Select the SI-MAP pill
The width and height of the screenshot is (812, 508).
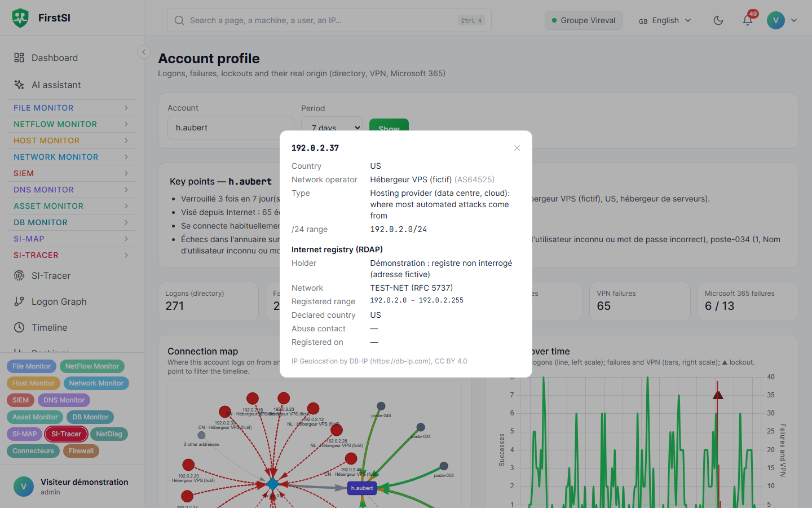(x=24, y=434)
